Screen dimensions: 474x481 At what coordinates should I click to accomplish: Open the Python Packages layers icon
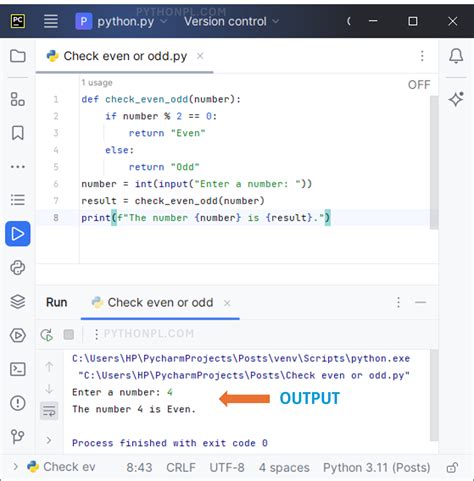(x=18, y=302)
